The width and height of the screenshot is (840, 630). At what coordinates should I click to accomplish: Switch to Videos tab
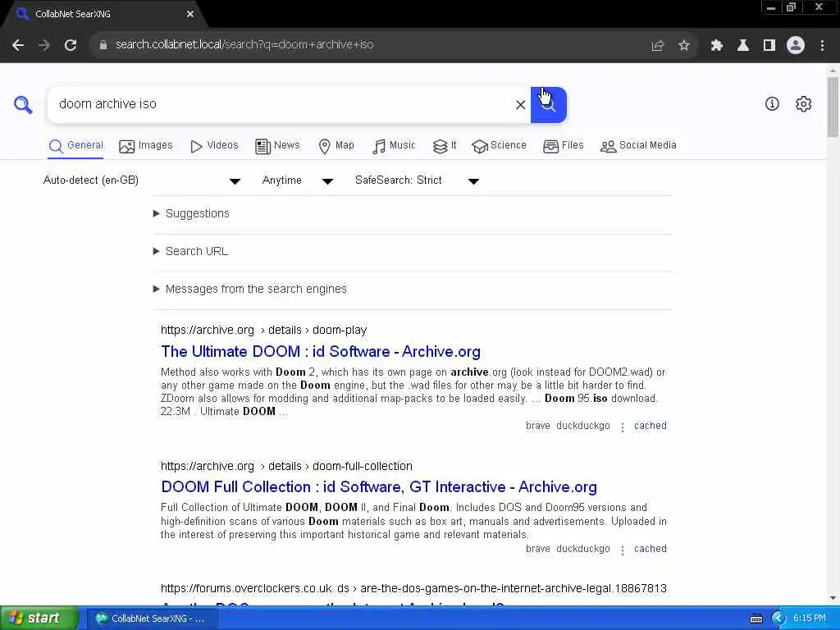pyautogui.click(x=214, y=146)
